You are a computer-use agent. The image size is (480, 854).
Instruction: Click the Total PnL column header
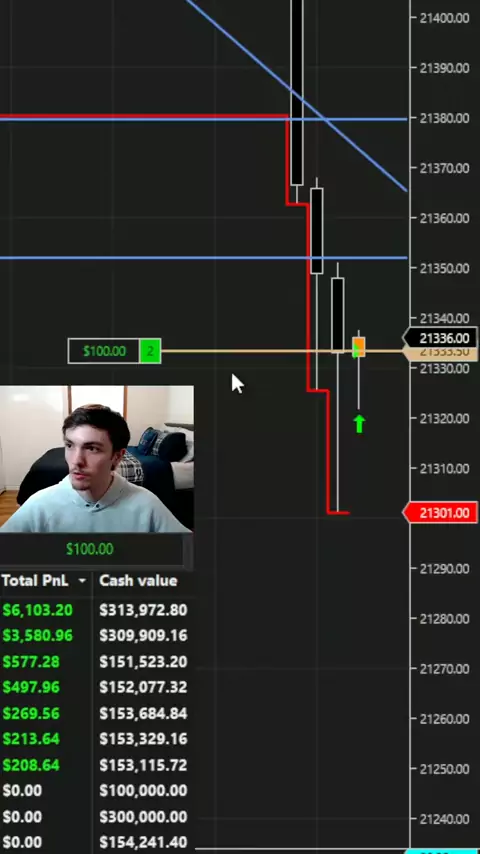[35, 581]
